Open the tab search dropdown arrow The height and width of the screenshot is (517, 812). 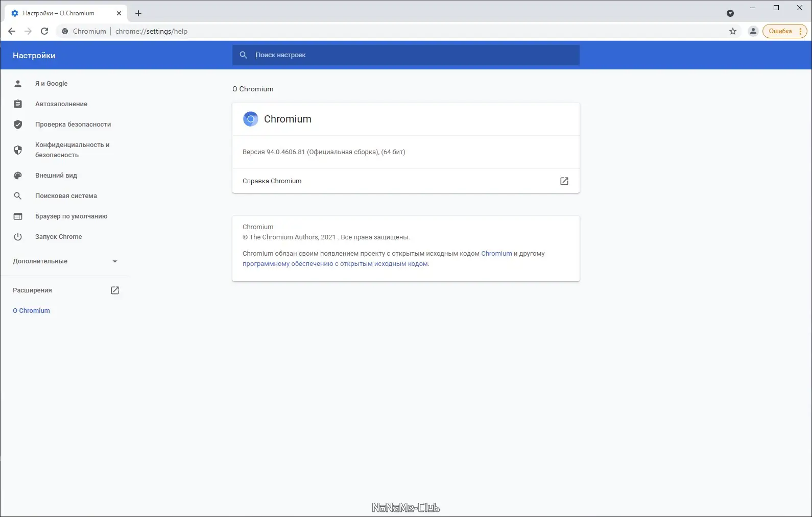coord(730,13)
